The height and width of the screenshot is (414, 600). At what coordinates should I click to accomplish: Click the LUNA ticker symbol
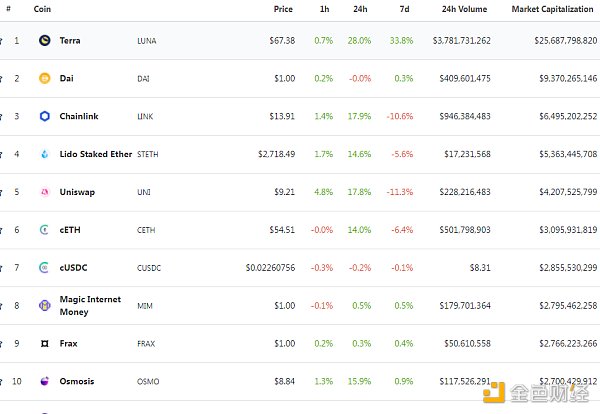pyautogui.click(x=147, y=41)
